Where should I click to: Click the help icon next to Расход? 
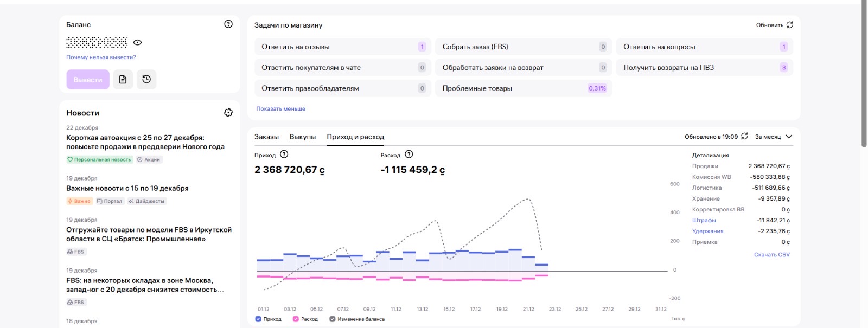409,155
